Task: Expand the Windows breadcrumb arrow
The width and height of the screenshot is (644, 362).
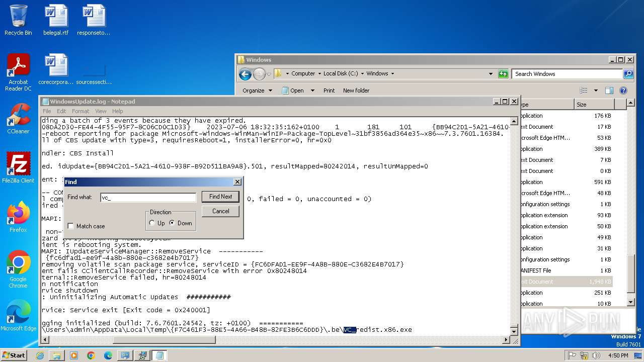Action: [x=392, y=73]
